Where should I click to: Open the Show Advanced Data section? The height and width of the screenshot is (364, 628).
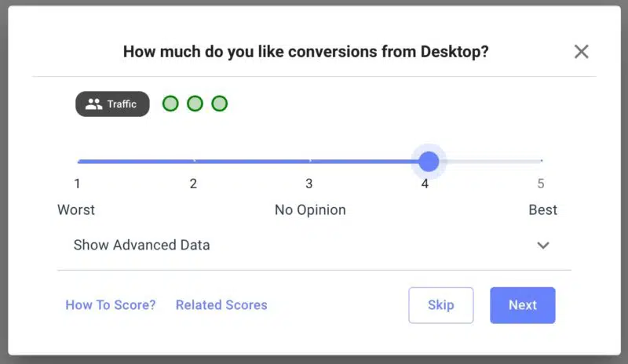coord(142,245)
